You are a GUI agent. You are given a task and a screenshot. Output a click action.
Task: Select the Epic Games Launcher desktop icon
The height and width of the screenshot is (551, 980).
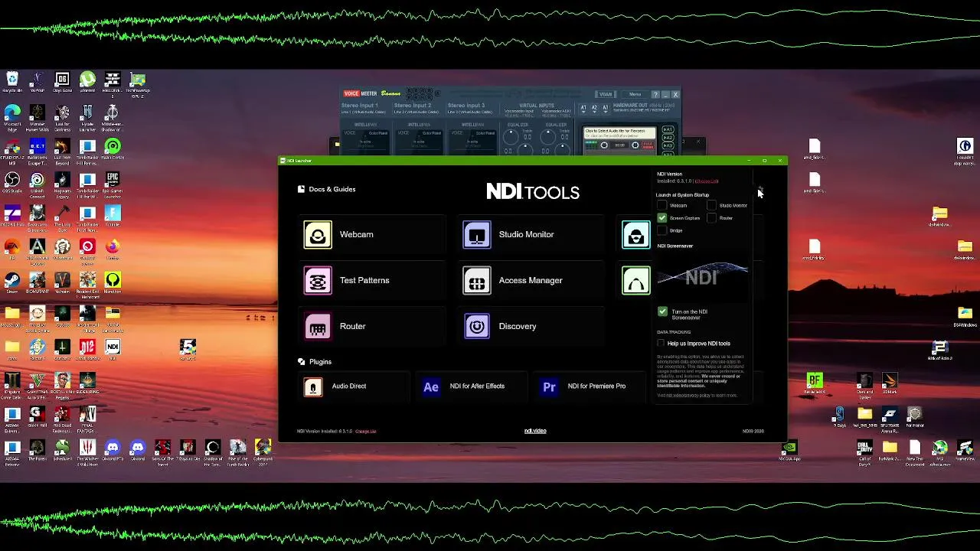tap(113, 184)
